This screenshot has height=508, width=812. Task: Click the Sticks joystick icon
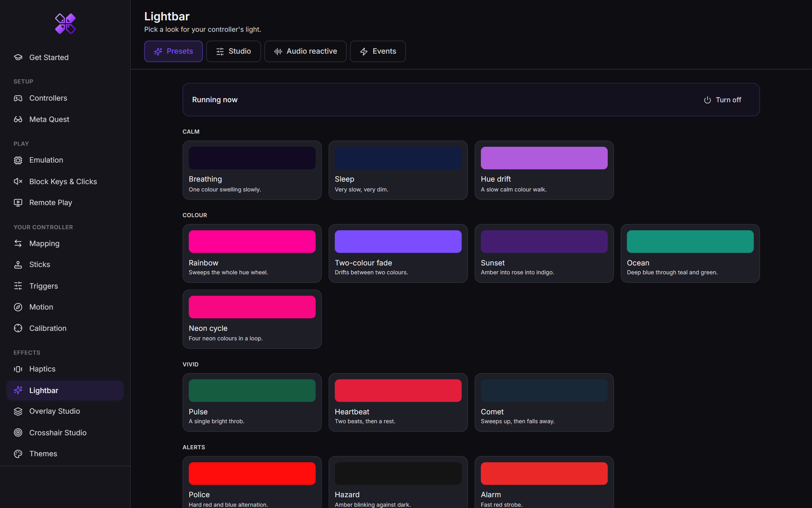coord(18,265)
